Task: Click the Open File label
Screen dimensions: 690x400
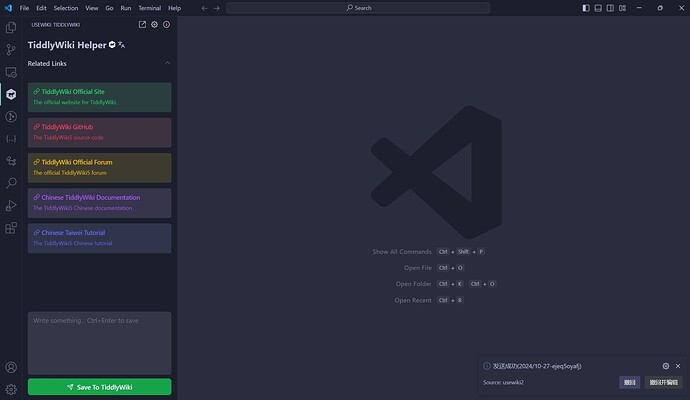Action: pyautogui.click(x=418, y=268)
